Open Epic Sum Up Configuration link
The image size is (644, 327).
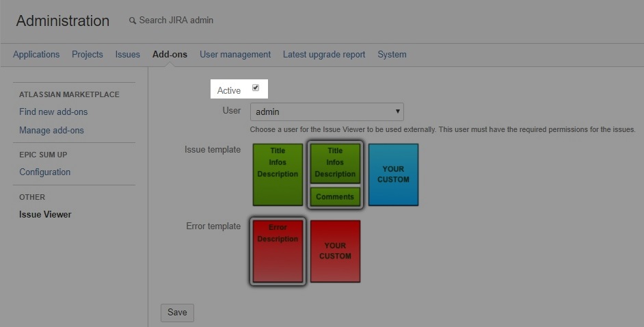45,172
